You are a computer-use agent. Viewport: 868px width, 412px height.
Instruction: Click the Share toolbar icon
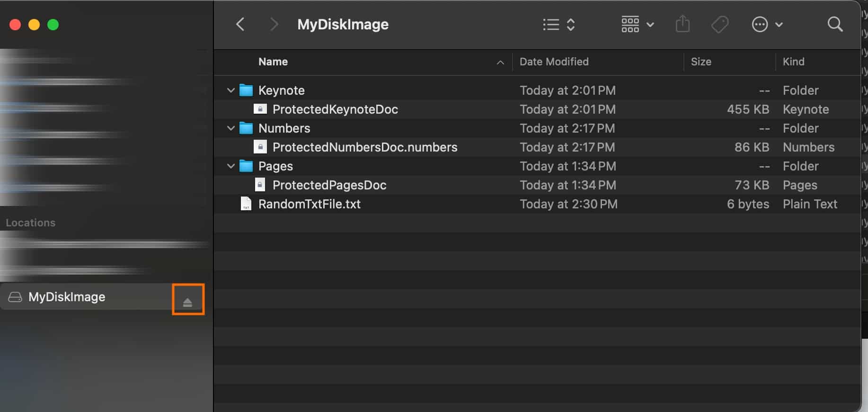tap(682, 24)
